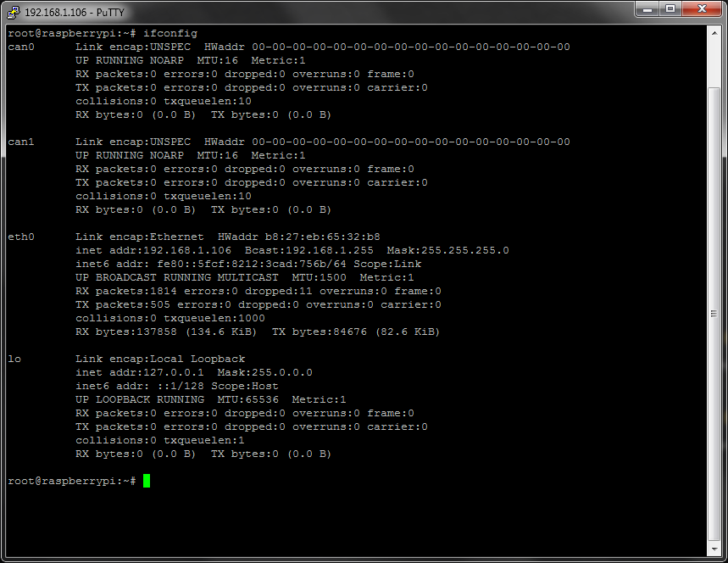The image size is (728, 563).
Task: Click the vertical scrollbar thumb
Action: pos(714,314)
